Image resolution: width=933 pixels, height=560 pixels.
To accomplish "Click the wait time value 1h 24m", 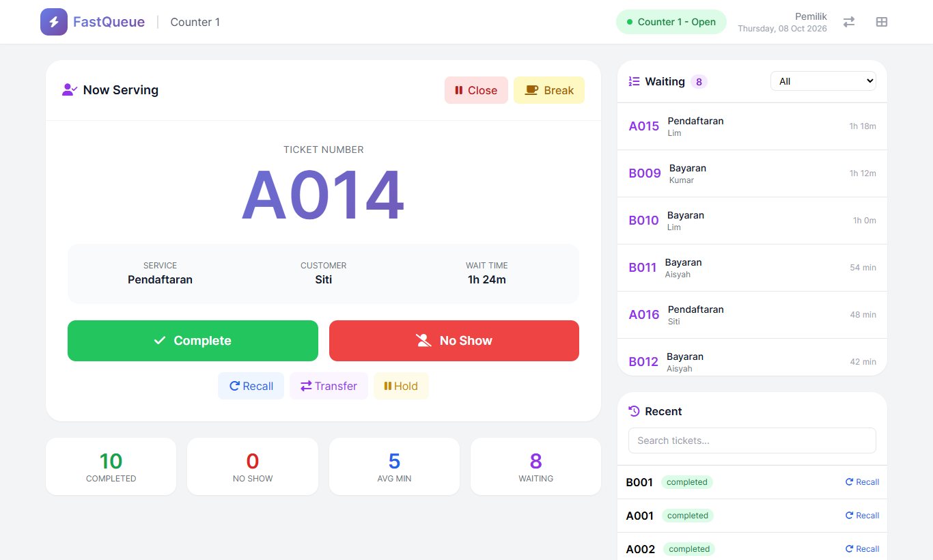I will pos(487,279).
